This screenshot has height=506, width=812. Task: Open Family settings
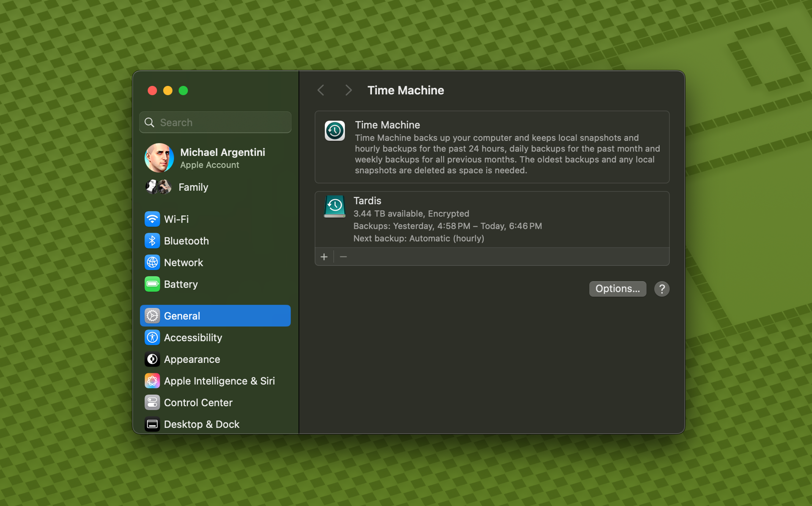point(215,187)
